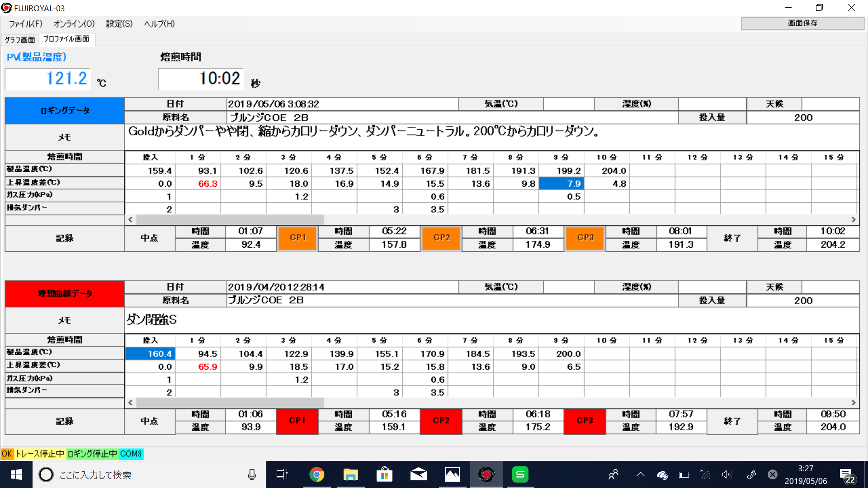868x488 pixels.
Task: Open the オンライン(O) menu
Action: 74,24
